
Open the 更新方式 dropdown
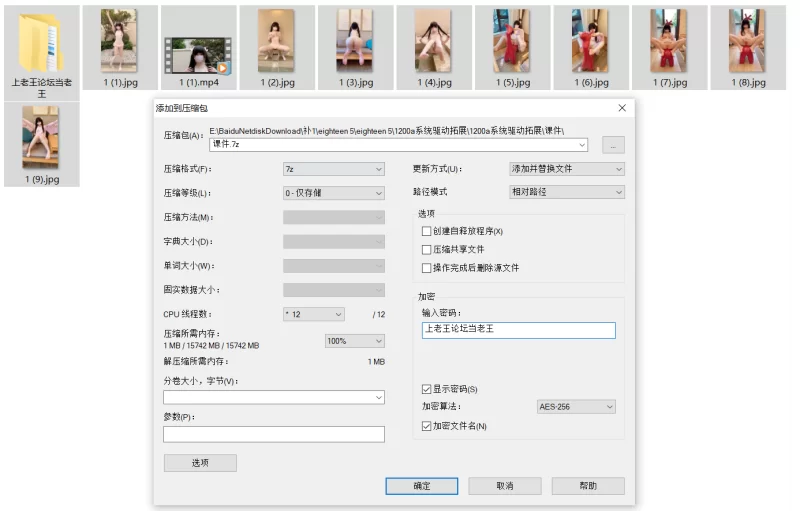tap(567, 169)
